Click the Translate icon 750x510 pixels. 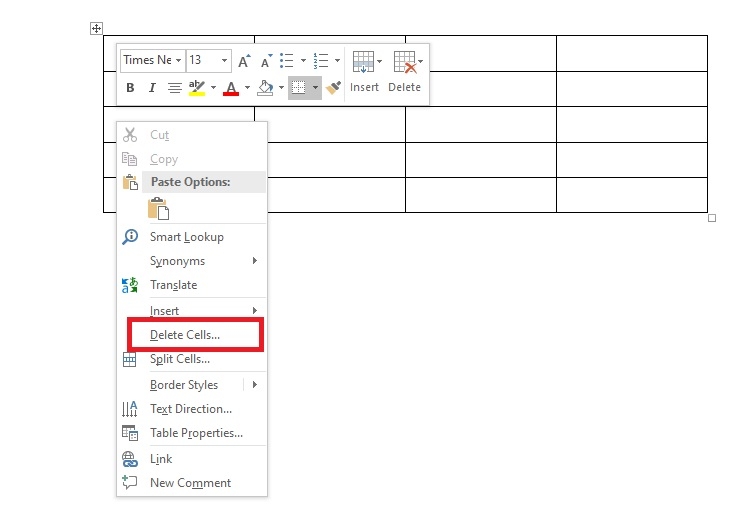(130, 285)
